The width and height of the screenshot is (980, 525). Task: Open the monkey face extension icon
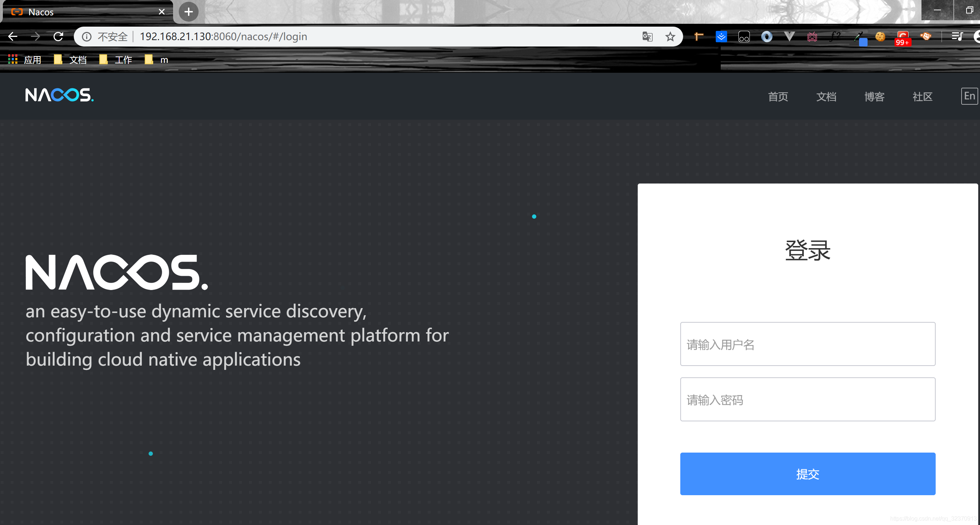pyautogui.click(x=926, y=37)
